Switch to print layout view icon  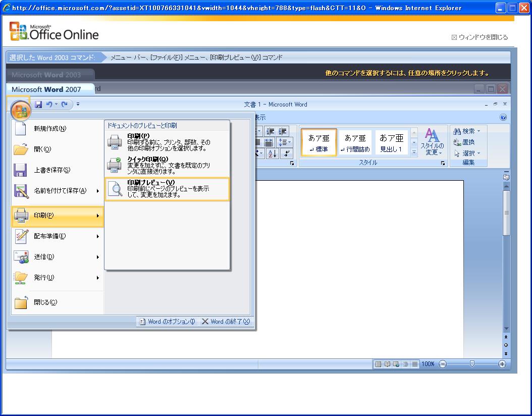click(378, 364)
